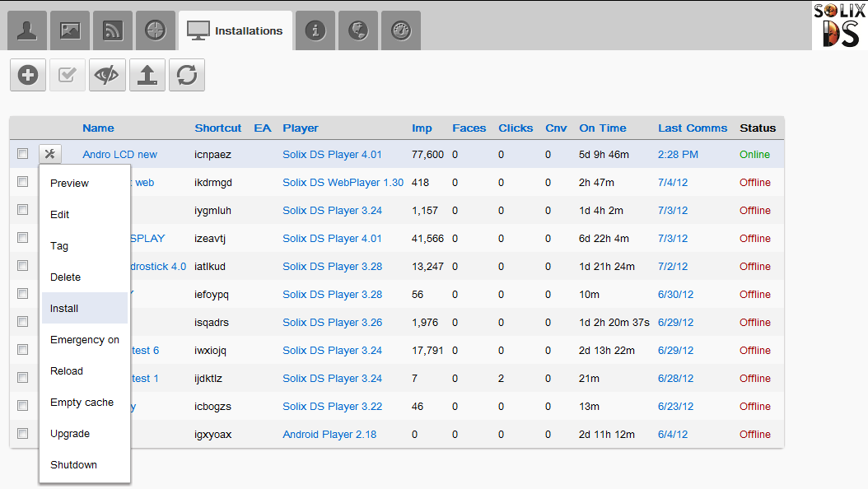
Task: Choose Shutdown from the context menu
Action: [x=85, y=464]
